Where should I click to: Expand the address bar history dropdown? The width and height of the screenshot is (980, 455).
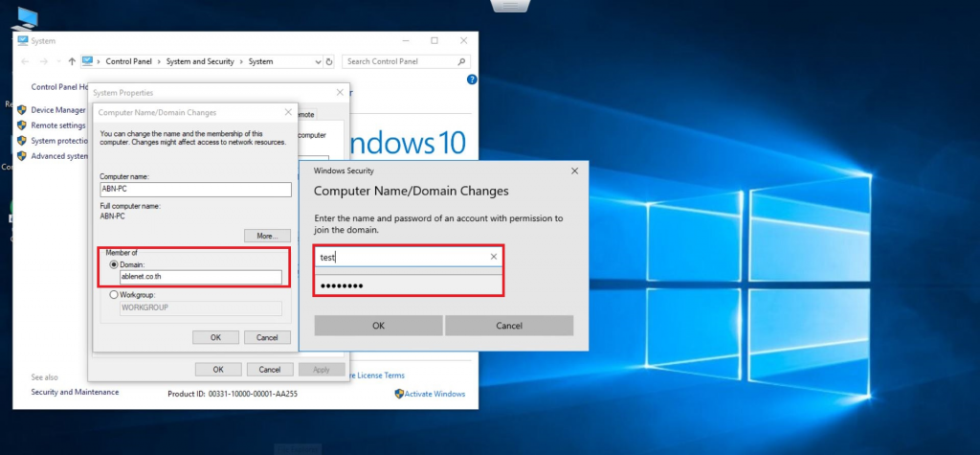pyautogui.click(x=317, y=61)
